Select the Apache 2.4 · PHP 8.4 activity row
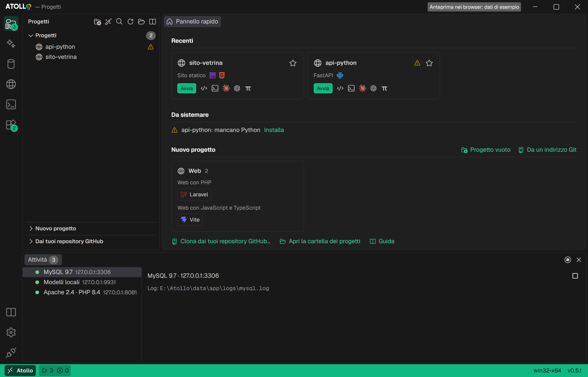The height and width of the screenshot is (377, 588). click(82, 292)
